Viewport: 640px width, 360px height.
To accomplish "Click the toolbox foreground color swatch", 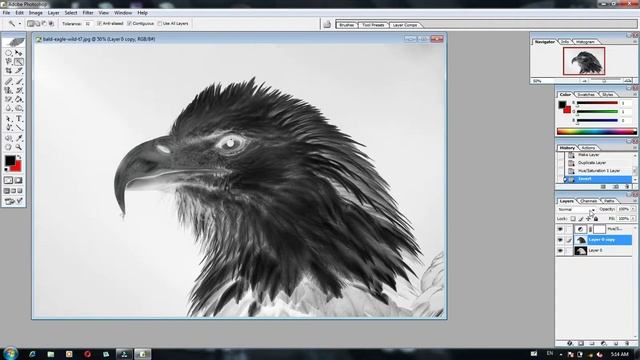I will (9, 160).
